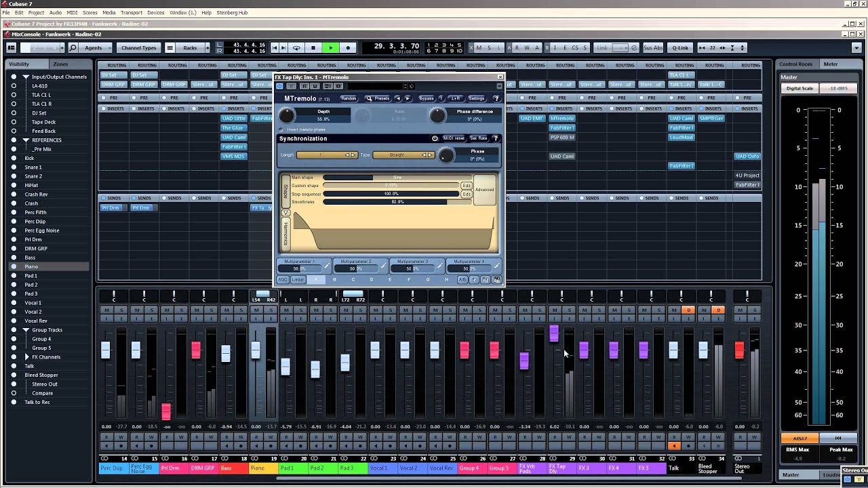Start playback with the green Play button

[330, 47]
